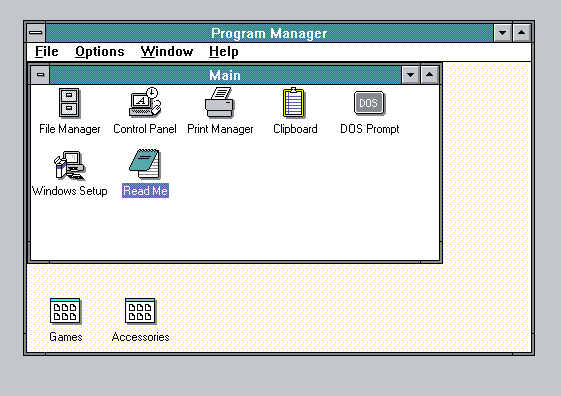Open the Program Manager control-menu box
This screenshot has height=396, width=561.
click(x=36, y=33)
